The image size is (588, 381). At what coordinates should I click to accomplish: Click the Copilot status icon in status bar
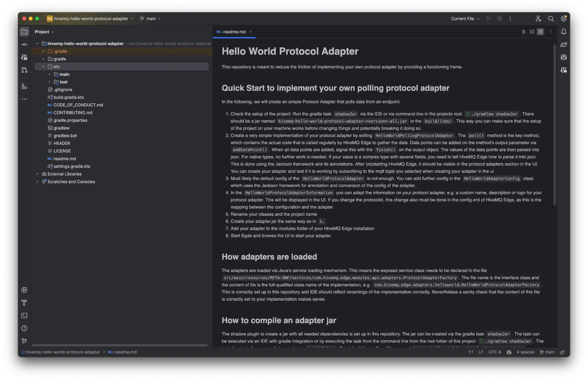point(509,352)
